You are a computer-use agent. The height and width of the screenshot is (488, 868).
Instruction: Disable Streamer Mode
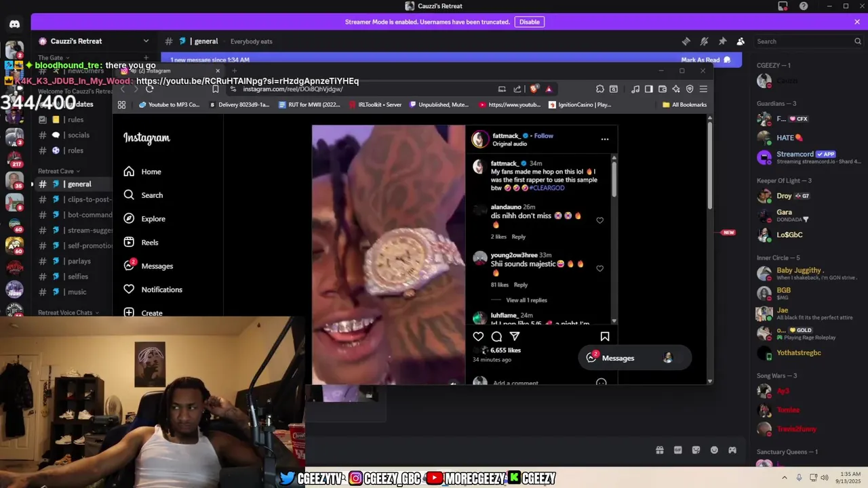click(529, 22)
